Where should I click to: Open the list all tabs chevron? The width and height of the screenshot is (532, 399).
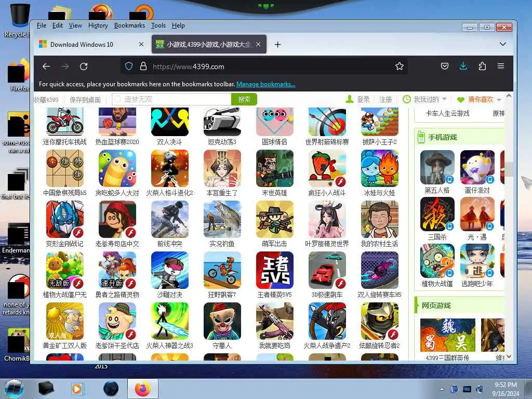503,44
